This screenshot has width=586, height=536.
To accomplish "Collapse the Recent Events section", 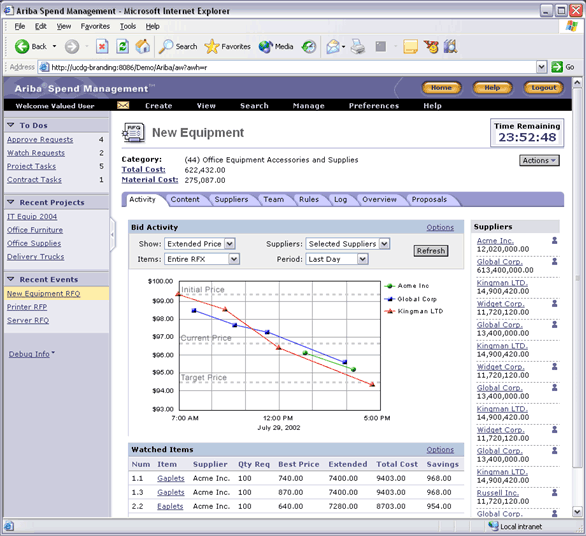I will 11,279.
